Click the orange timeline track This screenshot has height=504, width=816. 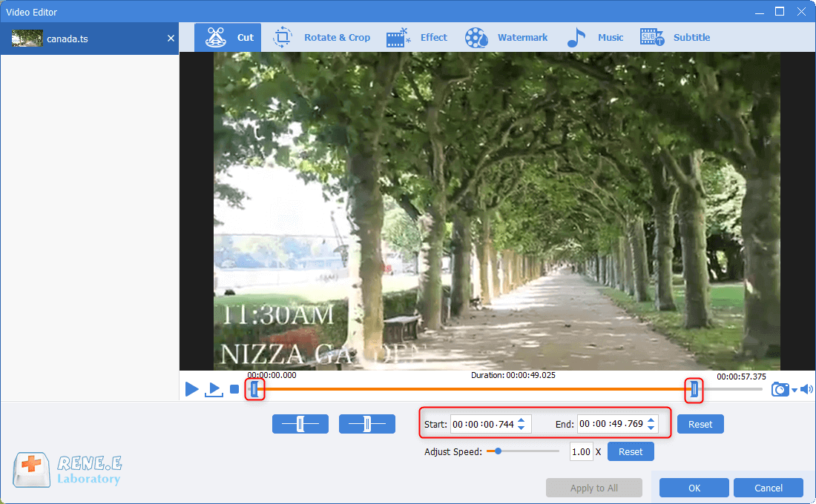click(473, 389)
